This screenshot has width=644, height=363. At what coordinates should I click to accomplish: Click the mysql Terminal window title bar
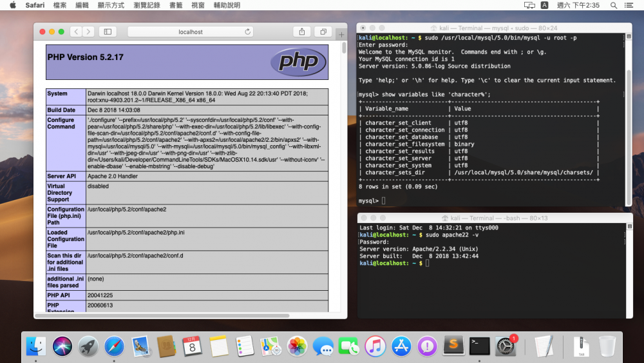[494, 28]
